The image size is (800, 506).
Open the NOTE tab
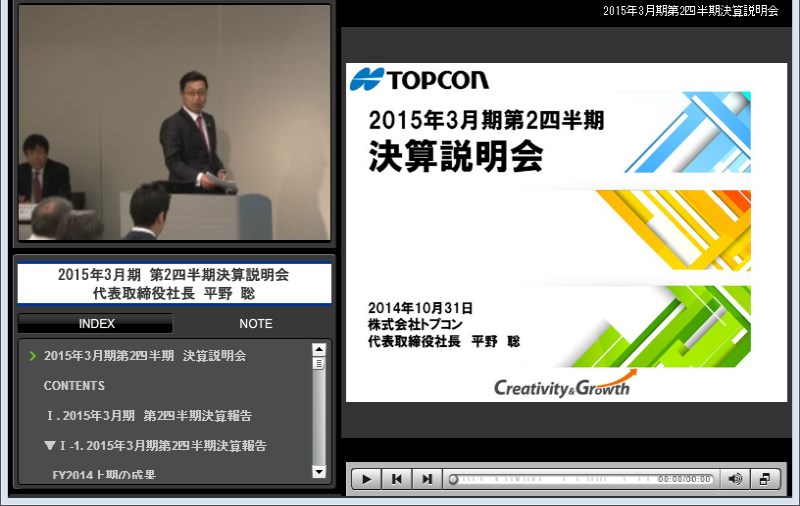(x=256, y=324)
